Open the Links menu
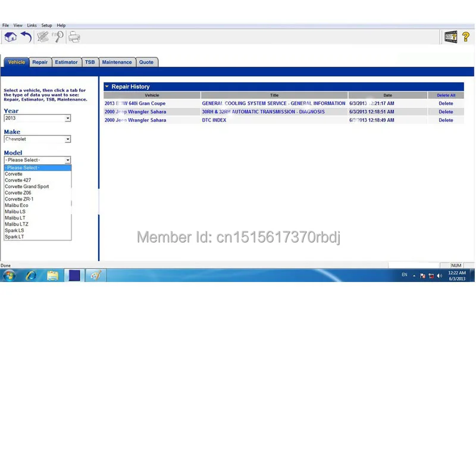This screenshot has height=476, width=476. pos(32,26)
